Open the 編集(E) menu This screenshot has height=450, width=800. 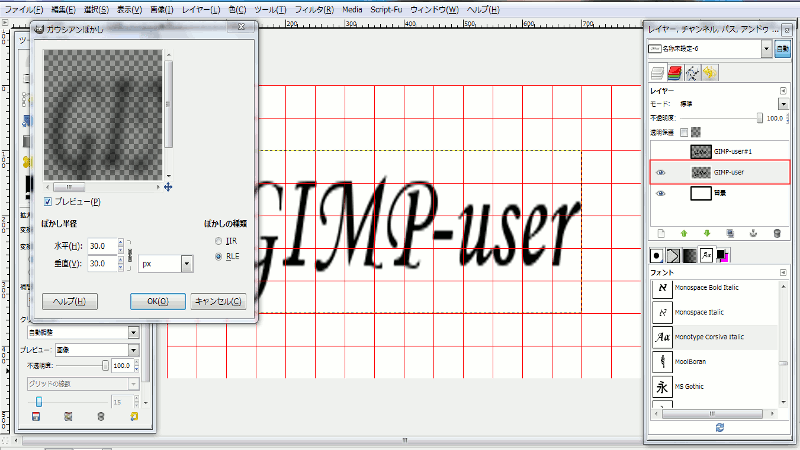pos(63,10)
